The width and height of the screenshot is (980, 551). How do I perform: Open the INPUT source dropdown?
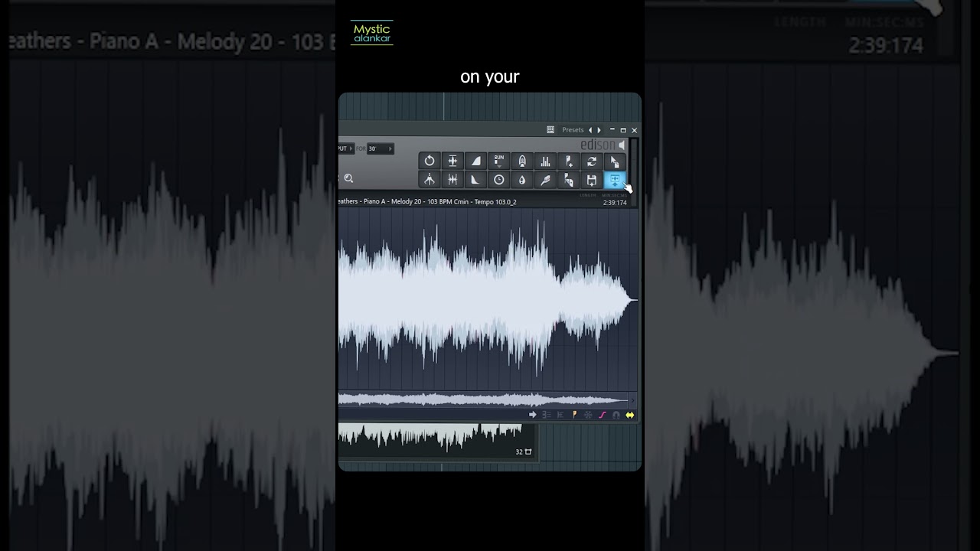[346, 148]
